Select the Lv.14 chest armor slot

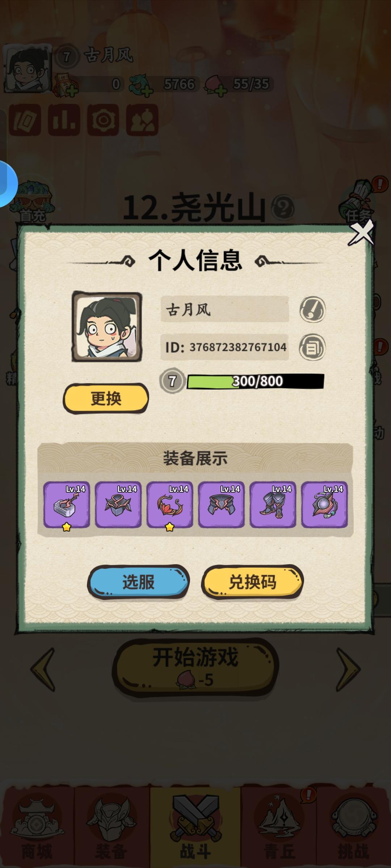click(118, 505)
